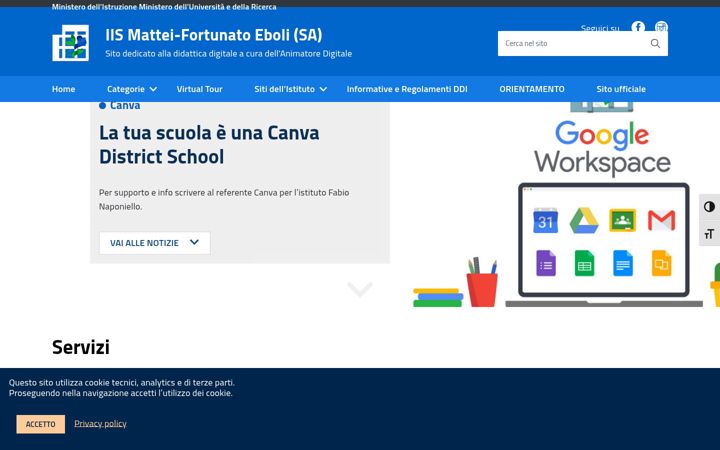Image resolution: width=720 pixels, height=450 pixels.
Task: Click the Google Forms icon in the Workspace image
Action: [546, 263]
